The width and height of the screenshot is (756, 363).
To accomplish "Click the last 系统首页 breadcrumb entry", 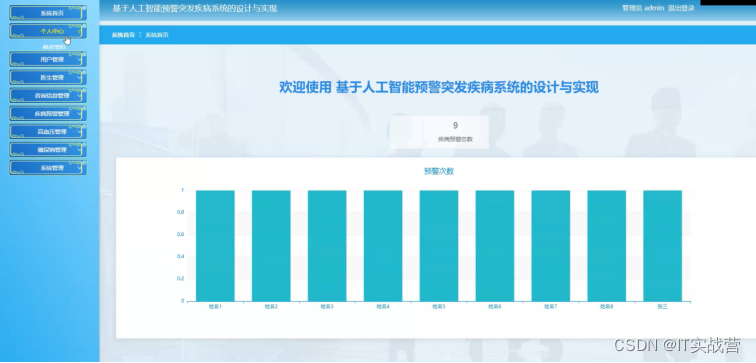I will (x=157, y=35).
